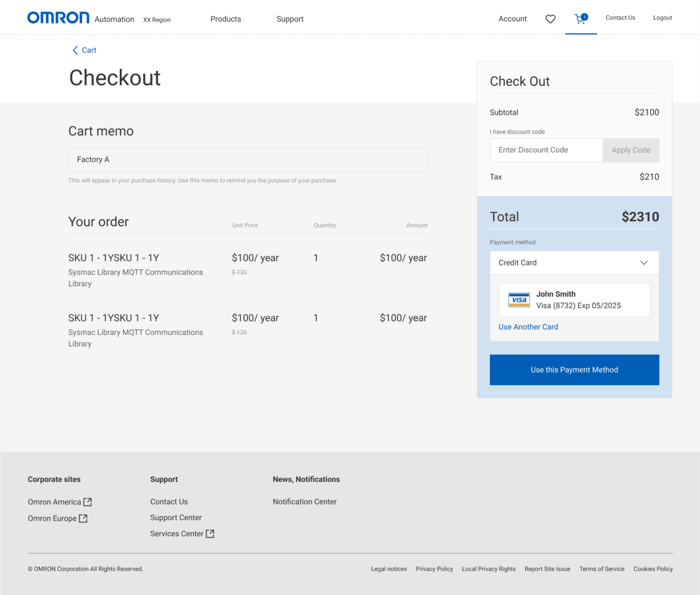700x595 pixels.
Task: Open Privacy Policy in the footer
Action: point(434,569)
